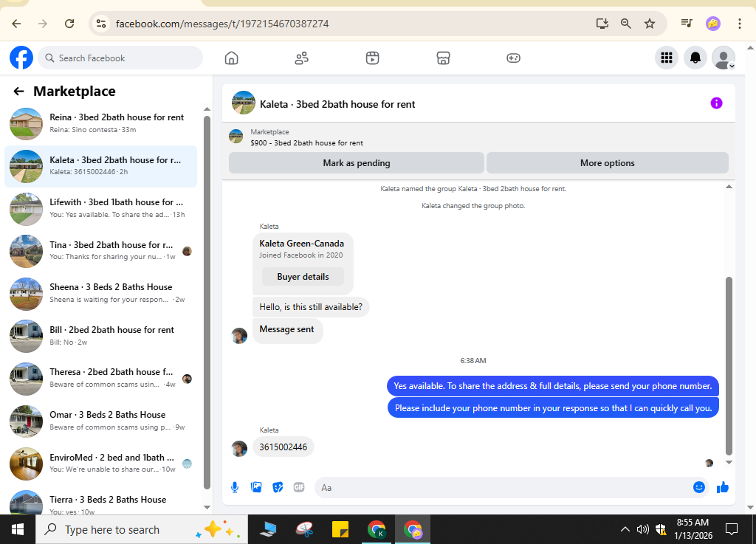
Task: Click conversation list scrollbar up arrow
Action: (207, 109)
